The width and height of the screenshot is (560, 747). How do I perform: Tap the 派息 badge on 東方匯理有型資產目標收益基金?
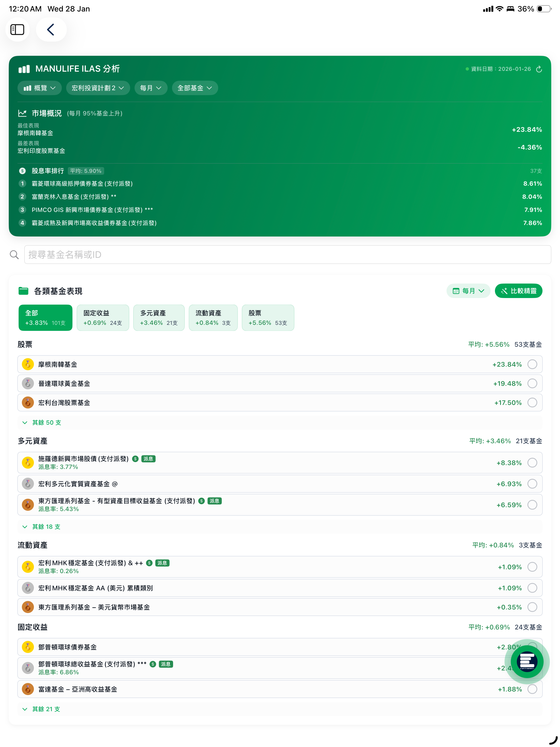(x=214, y=501)
